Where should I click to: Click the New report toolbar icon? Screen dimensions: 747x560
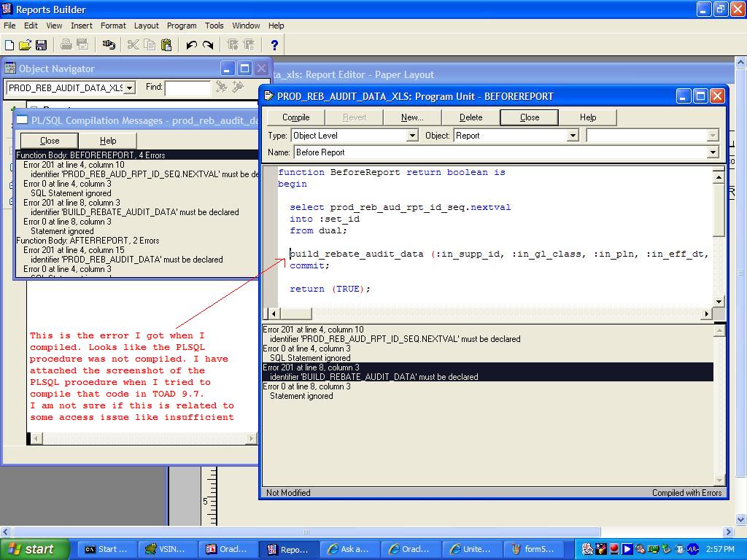click(9, 44)
